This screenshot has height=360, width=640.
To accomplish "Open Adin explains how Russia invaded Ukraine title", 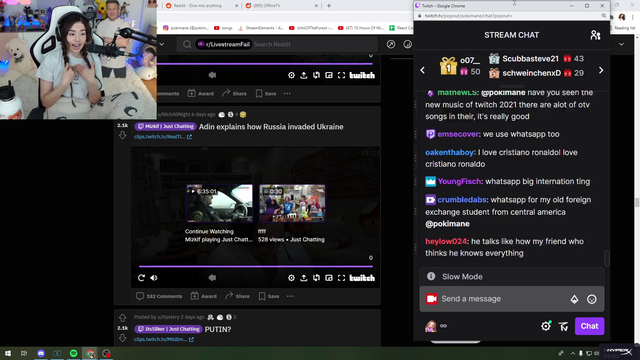I will 271,127.
